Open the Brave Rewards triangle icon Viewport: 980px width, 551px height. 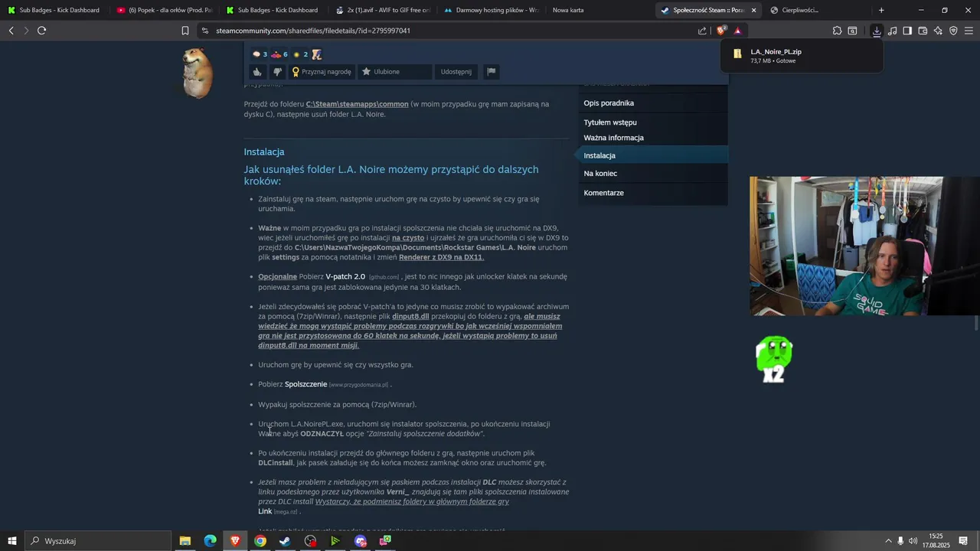(737, 31)
